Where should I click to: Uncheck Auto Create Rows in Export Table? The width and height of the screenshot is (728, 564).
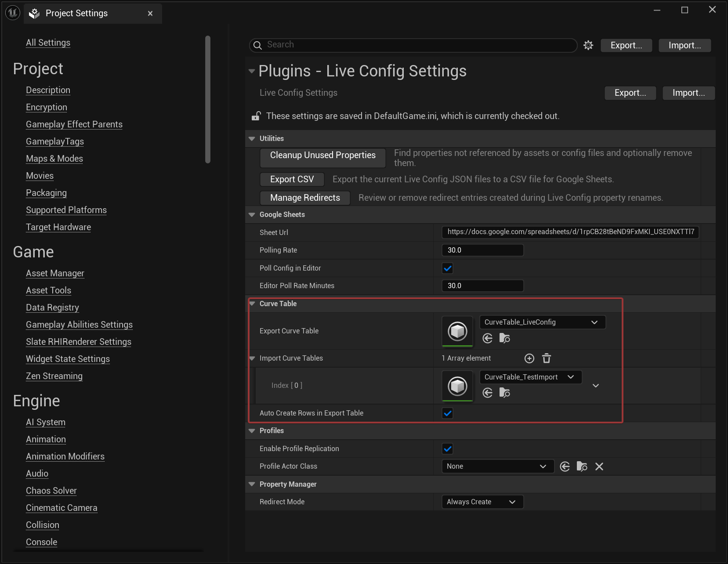448,413
